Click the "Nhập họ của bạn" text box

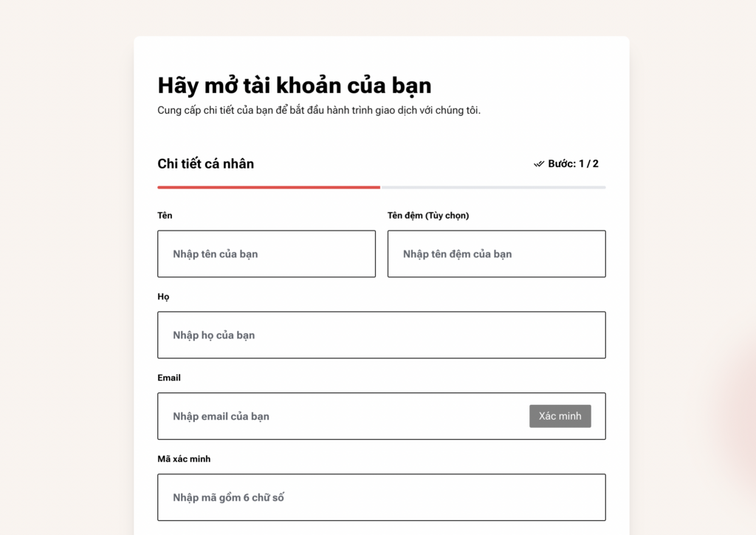click(381, 334)
